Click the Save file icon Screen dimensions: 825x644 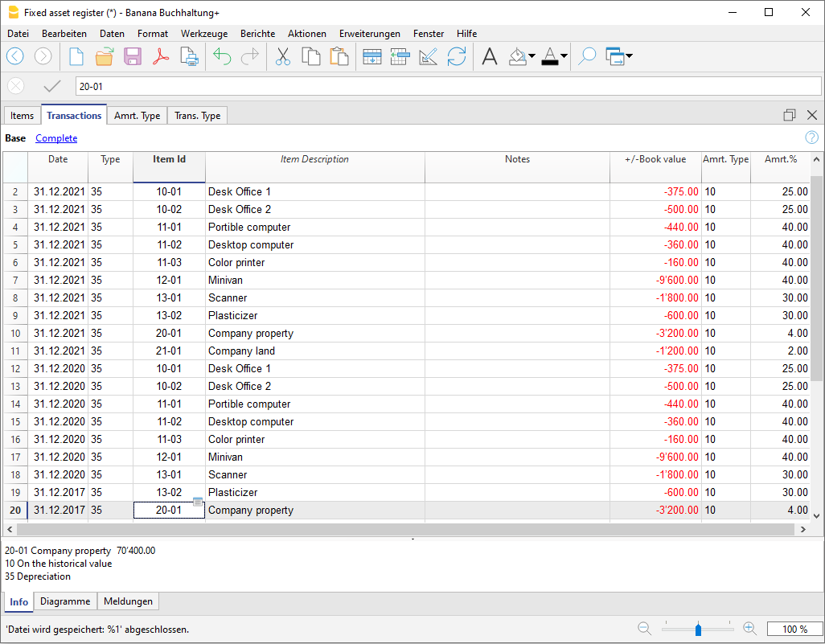[x=133, y=56]
